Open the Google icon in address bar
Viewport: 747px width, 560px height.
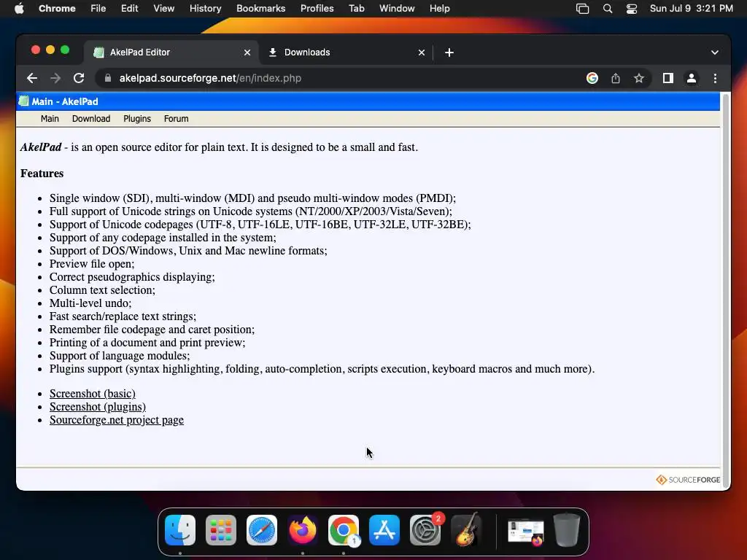[592, 78]
